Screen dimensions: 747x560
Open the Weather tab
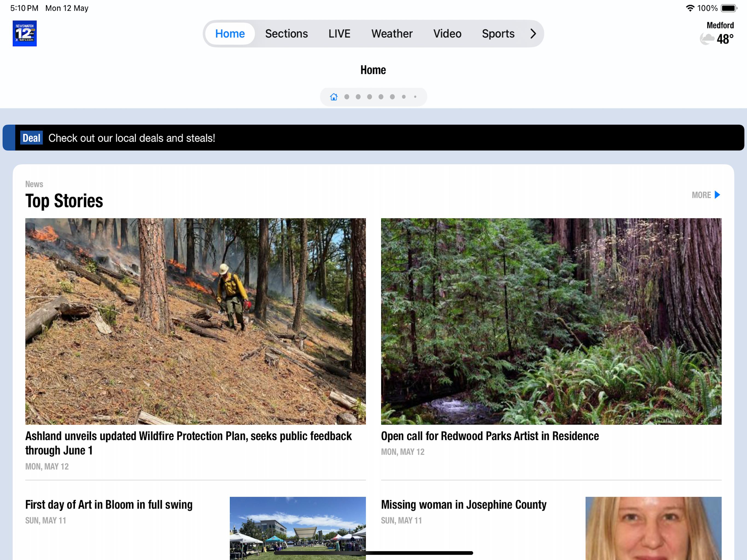(x=392, y=33)
